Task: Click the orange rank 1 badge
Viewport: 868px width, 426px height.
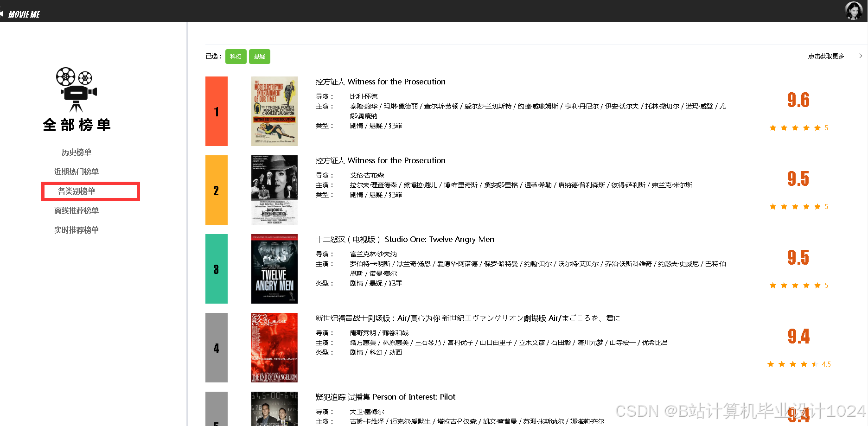Action: [x=217, y=111]
